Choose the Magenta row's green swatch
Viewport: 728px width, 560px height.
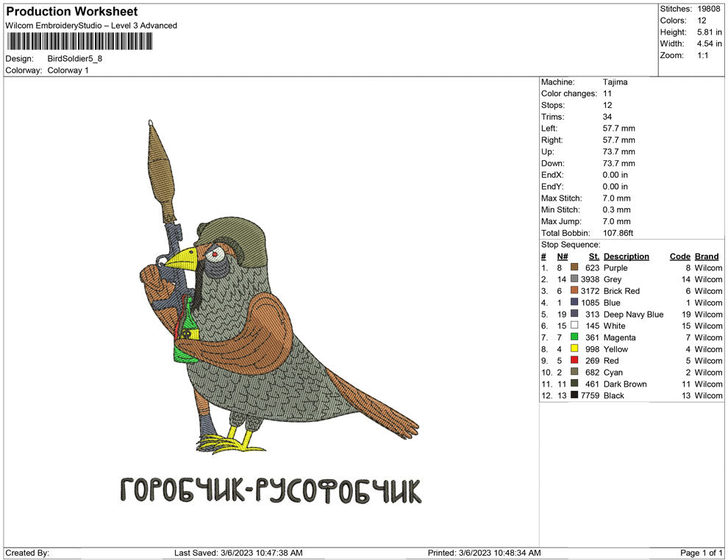tap(574, 337)
